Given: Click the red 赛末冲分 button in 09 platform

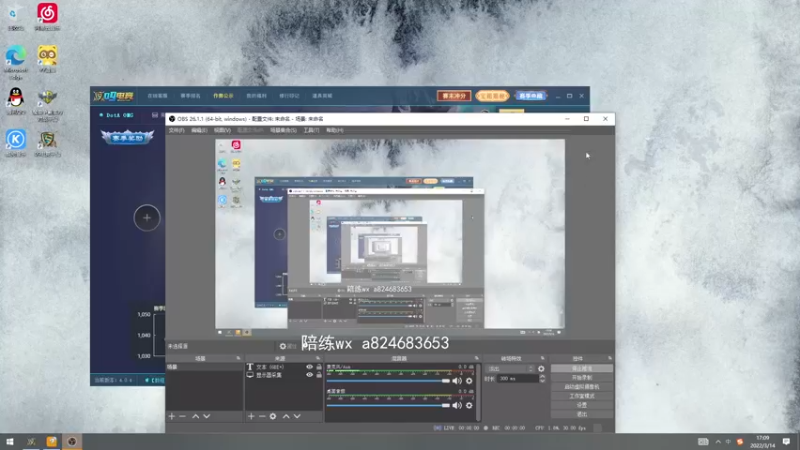Looking at the screenshot, I should coord(454,96).
